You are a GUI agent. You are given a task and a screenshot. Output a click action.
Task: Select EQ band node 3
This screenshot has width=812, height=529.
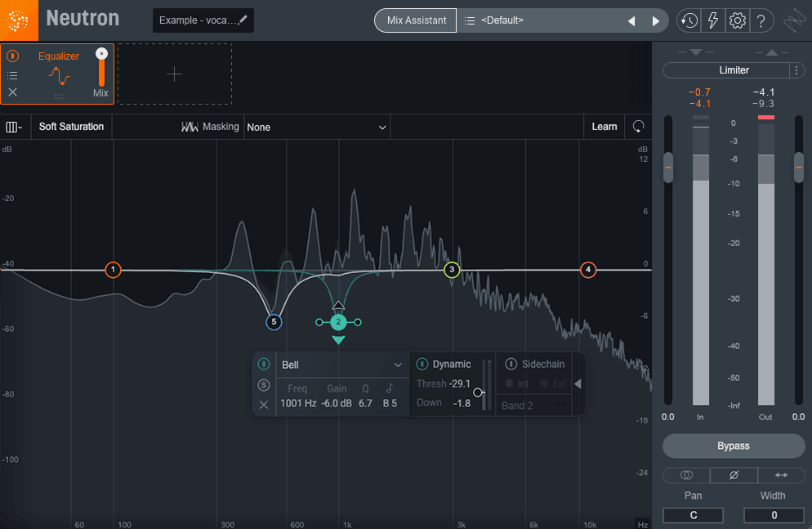pyautogui.click(x=452, y=270)
